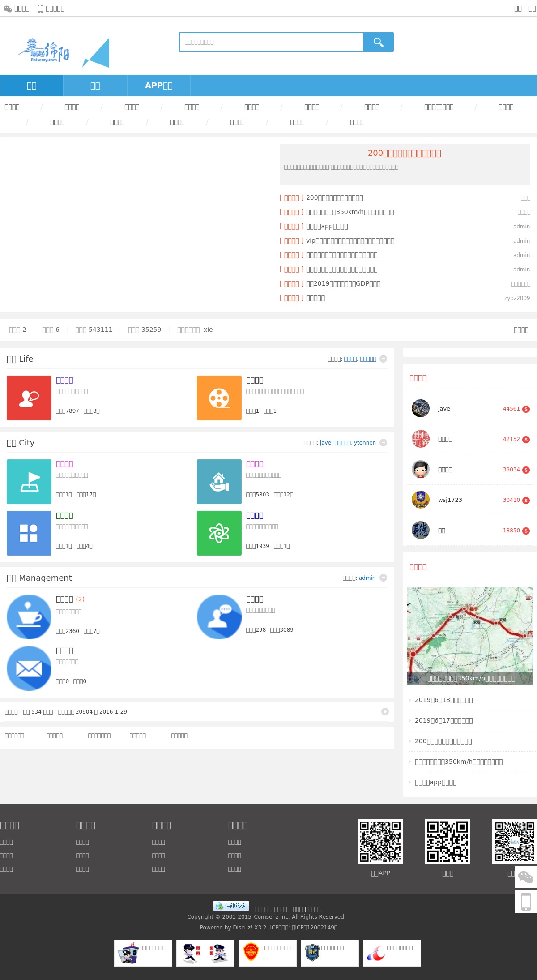Open avatar of user with 18850 points
The image size is (537, 980).
pyautogui.click(x=421, y=530)
